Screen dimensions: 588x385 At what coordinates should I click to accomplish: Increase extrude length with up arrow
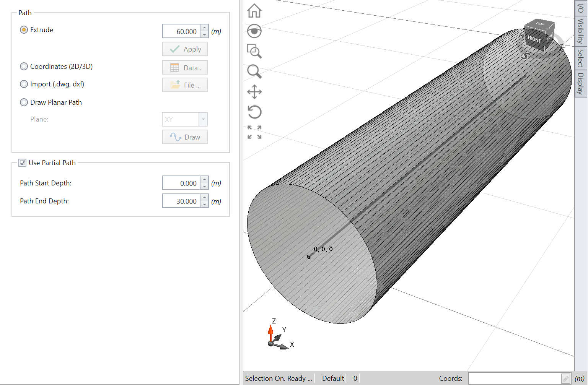tap(205, 28)
